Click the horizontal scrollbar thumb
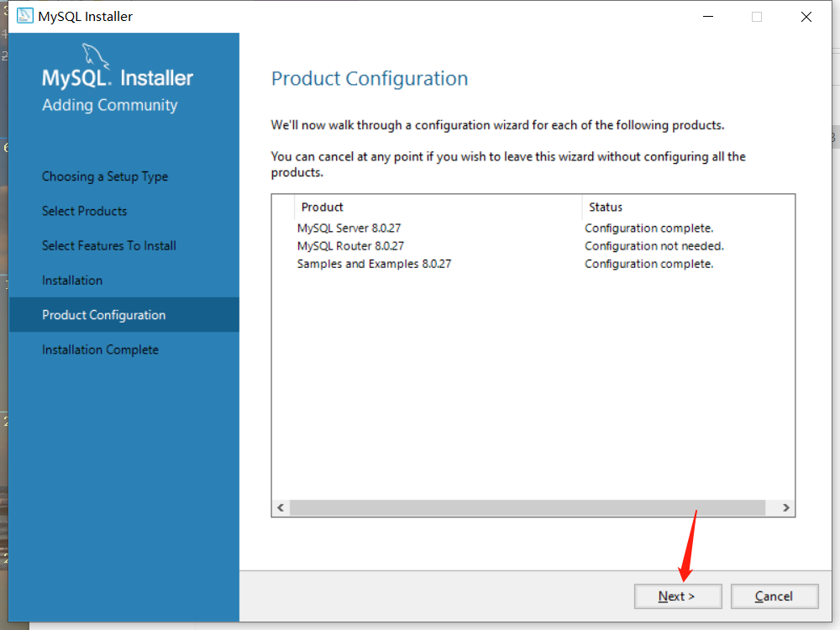The image size is (840, 630). click(528, 507)
